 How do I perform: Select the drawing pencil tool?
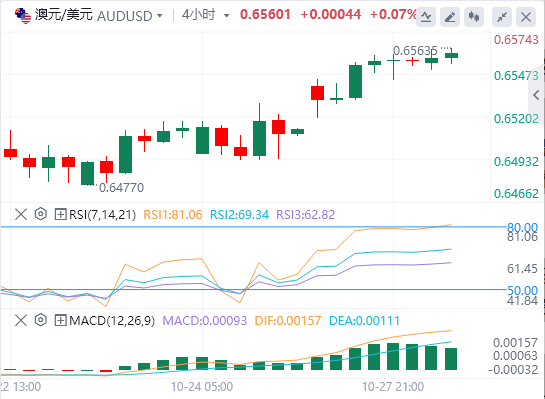tap(450, 17)
